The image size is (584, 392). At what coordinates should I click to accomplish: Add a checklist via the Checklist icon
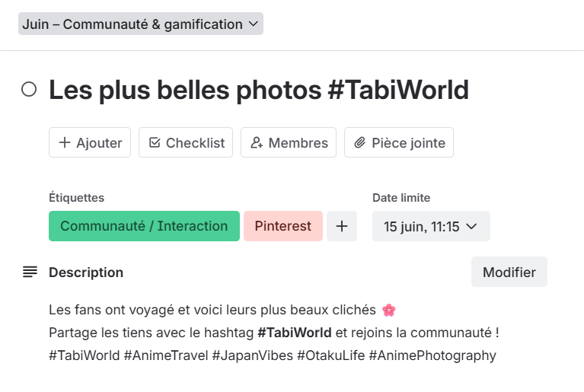click(155, 143)
